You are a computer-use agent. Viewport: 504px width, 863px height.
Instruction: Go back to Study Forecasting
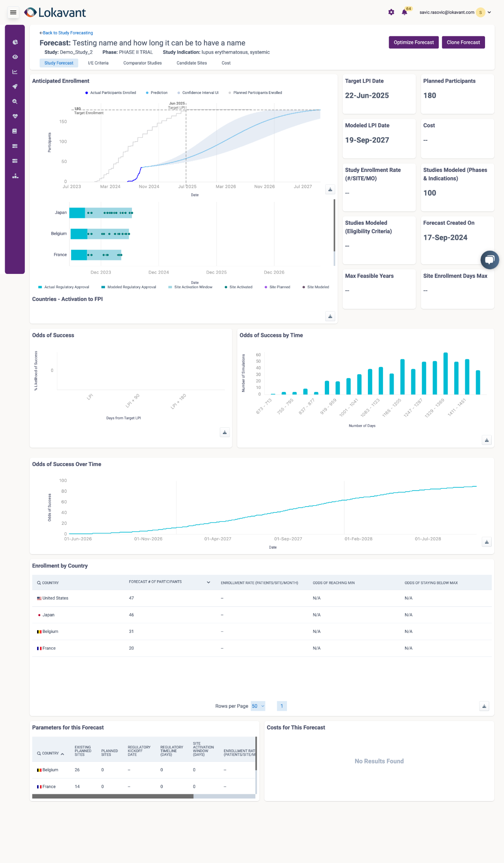66,33
